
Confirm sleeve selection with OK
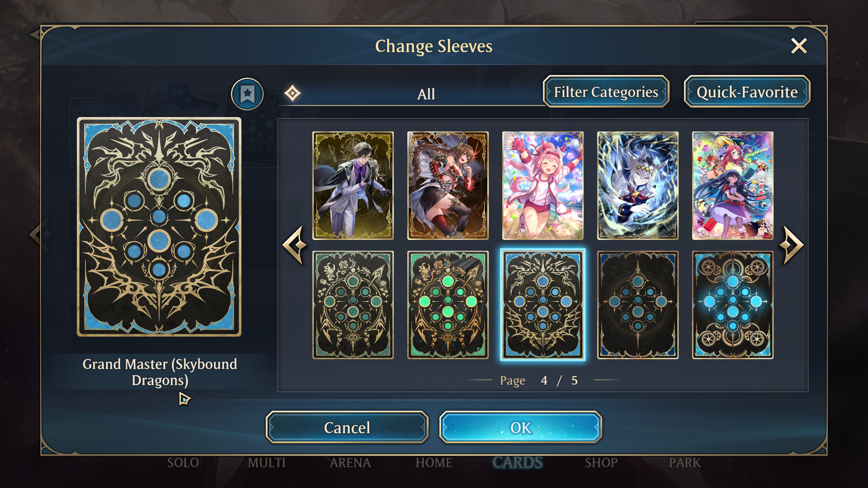pyautogui.click(x=520, y=427)
